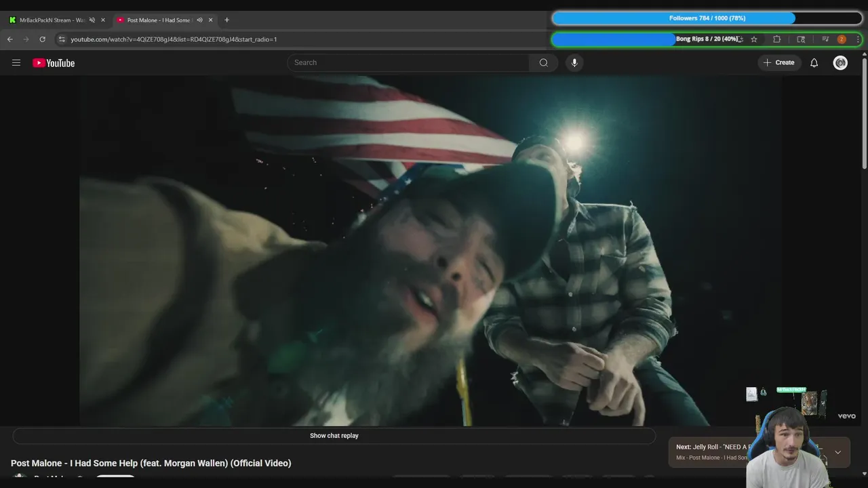Viewport: 868px width, 488px height.
Task: Go back with the browser back arrow
Action: 9,39
